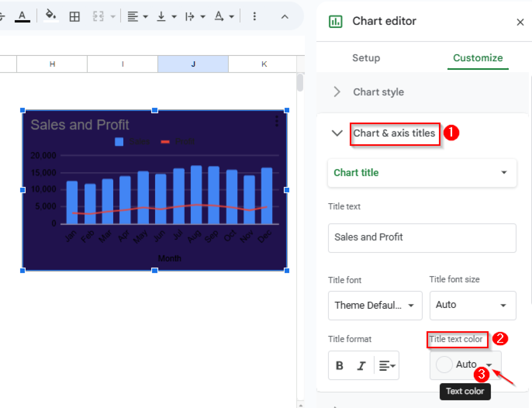This screenshot has width=532, height=408.
Task: Apply bold to the chart title format
Action: click(339, 365)
